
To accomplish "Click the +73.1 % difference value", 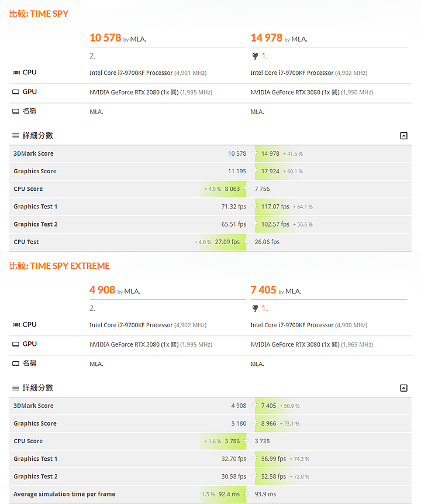I will 289,424.
